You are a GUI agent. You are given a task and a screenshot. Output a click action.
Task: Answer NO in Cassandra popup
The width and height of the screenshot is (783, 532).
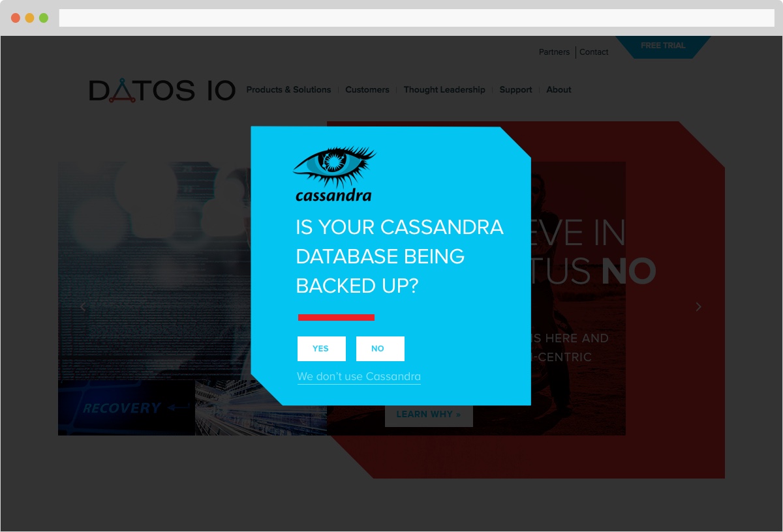[380, 349]
